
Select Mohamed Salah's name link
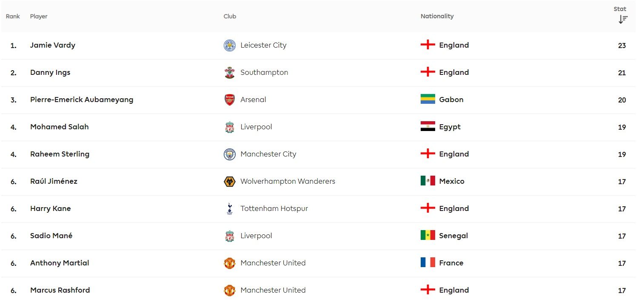coord(60,127)
